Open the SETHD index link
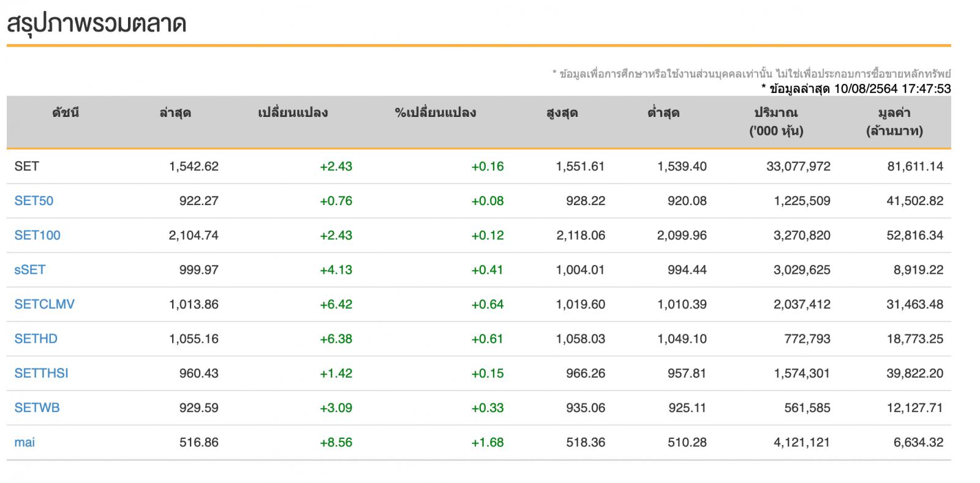This screenshot has height=483, width=980. pyautogui.click(x=36, y=339)
